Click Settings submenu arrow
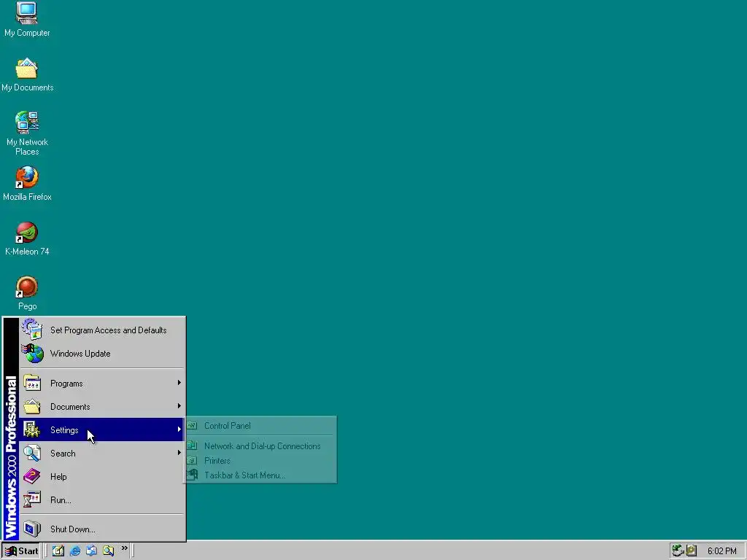Image resolution: width=747 pixels, height=560 pixels. [x=179, y=429]
